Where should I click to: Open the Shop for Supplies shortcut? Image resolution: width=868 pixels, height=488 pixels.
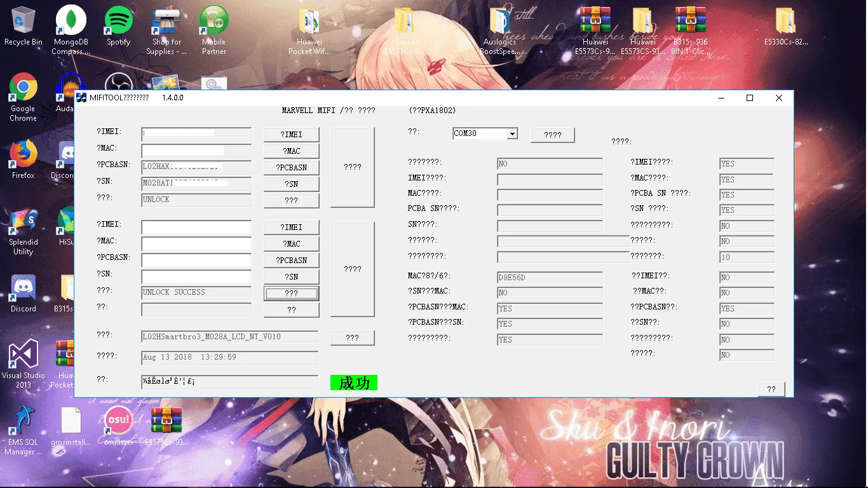(166, 30)
